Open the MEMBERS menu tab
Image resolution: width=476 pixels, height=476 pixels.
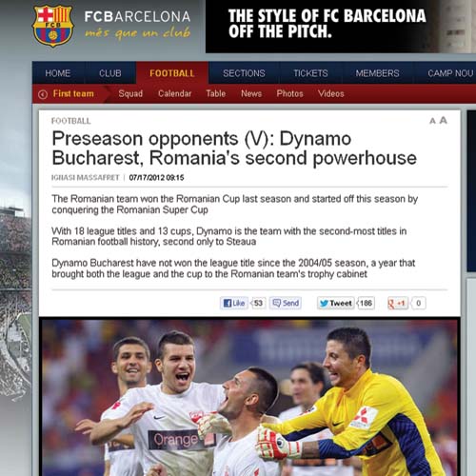point(377,73)
